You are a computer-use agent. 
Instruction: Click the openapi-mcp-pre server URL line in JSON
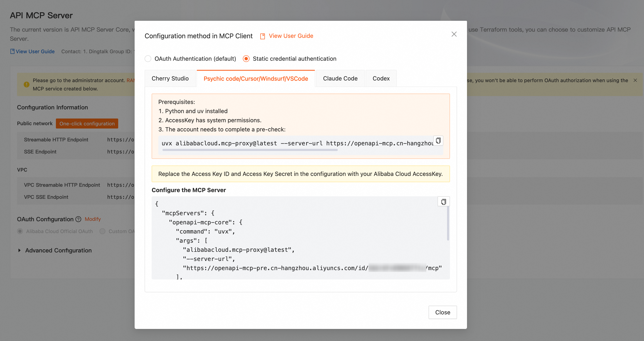point(312,268)
